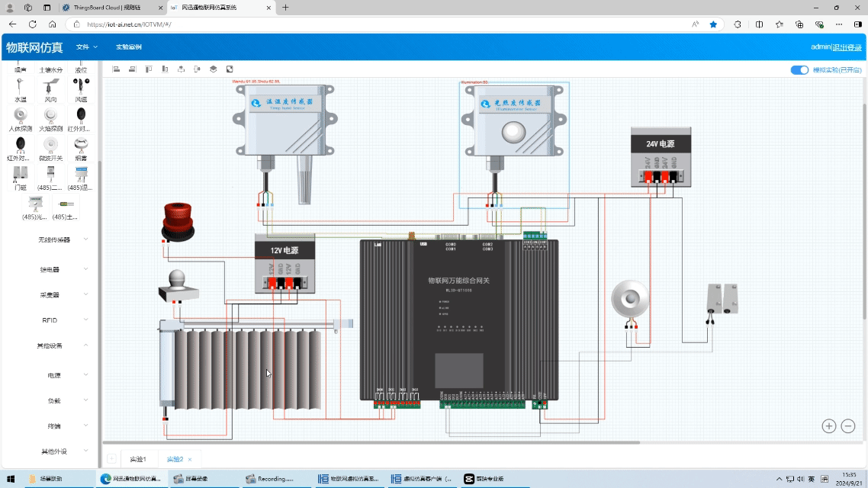Select the 风向 wind direction sensor
The image size is (868, 488).
tap(50, 88)
